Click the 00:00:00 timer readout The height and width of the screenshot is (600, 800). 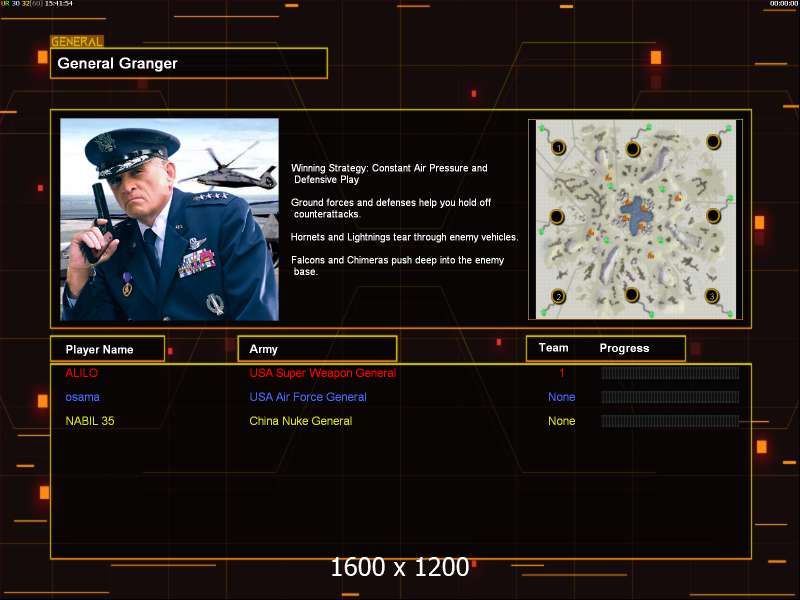point(784,4)
